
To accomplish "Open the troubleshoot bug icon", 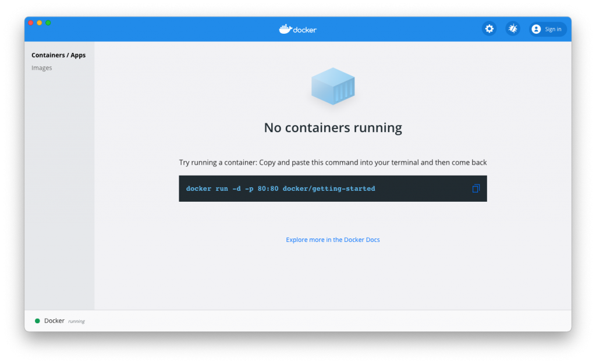I will tap(513, 29).
